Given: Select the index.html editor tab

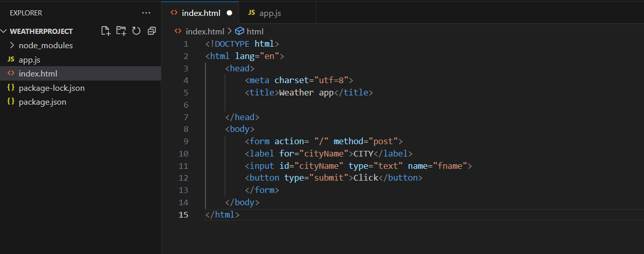Looking at the screenshot, I should click(x=200, y=13).
